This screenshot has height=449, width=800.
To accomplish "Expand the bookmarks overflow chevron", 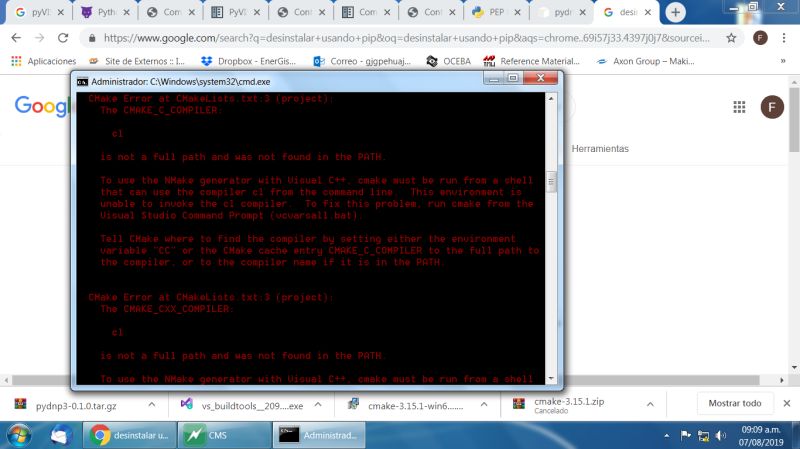I will point(783,61).
